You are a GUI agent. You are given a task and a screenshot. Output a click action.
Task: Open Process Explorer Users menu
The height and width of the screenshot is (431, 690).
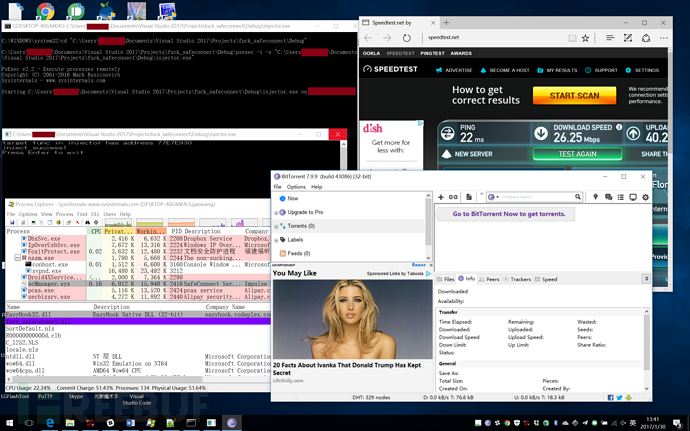click(x=110, y=214)
